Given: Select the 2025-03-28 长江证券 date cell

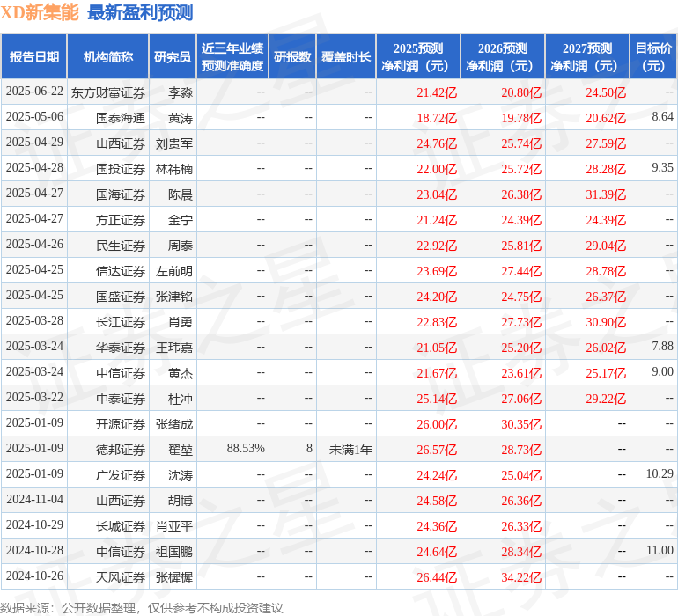Looking at the screenshot, I should point(34,320).
